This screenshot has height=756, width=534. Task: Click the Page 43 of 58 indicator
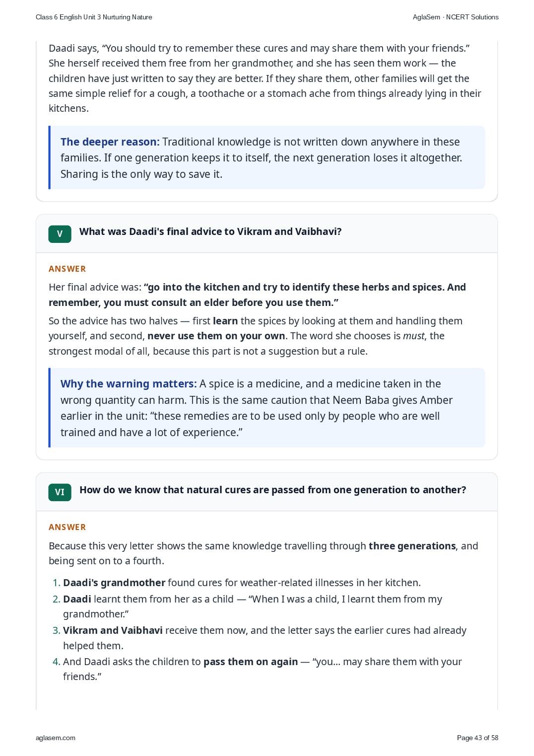point(477,738)
